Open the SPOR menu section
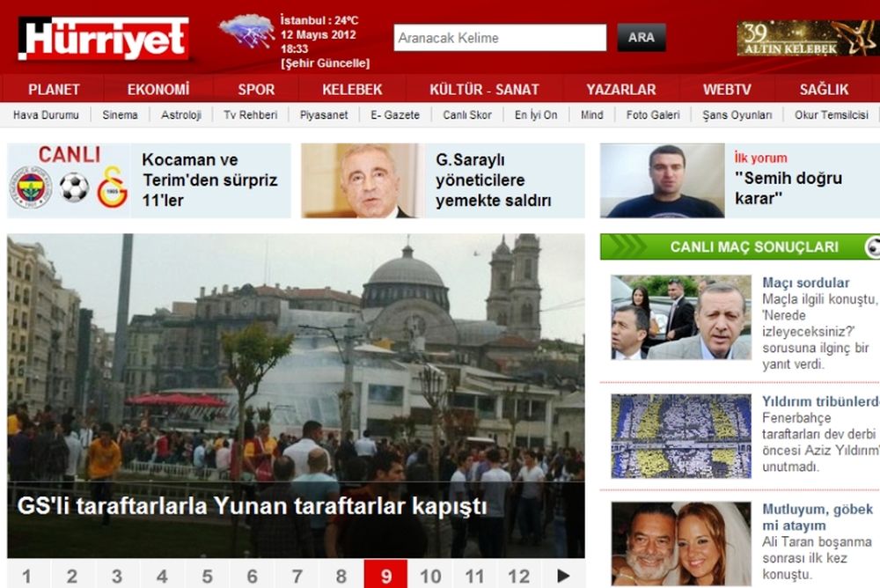The image size is (880, 588). click(x=256, y=89)
